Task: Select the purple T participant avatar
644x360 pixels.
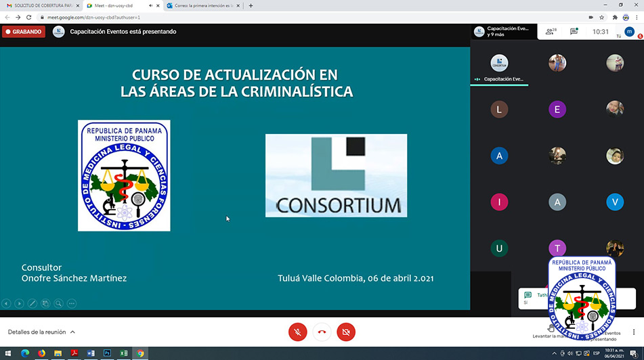Action: 557,248
